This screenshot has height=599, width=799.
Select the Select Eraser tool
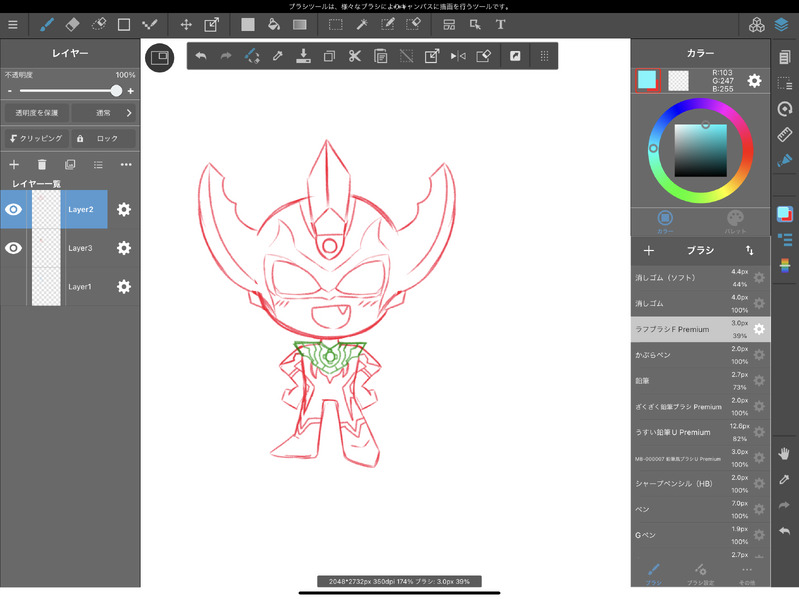413,24
